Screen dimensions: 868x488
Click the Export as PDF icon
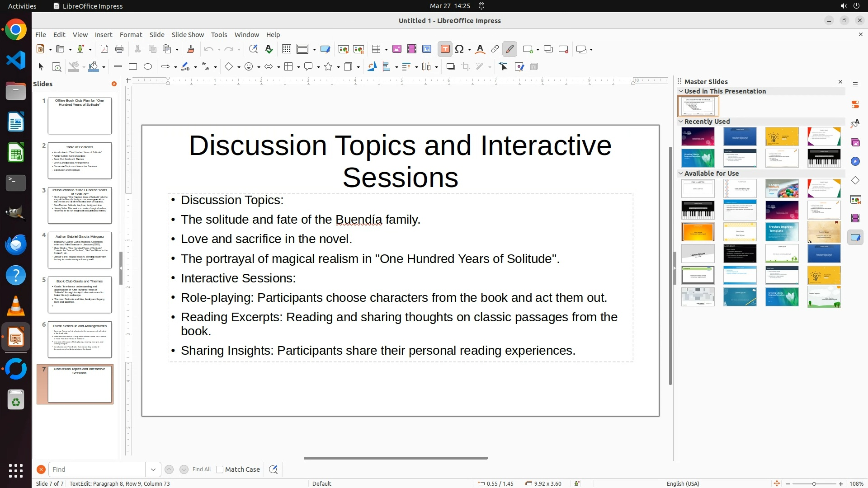click(x=104, y=49)
